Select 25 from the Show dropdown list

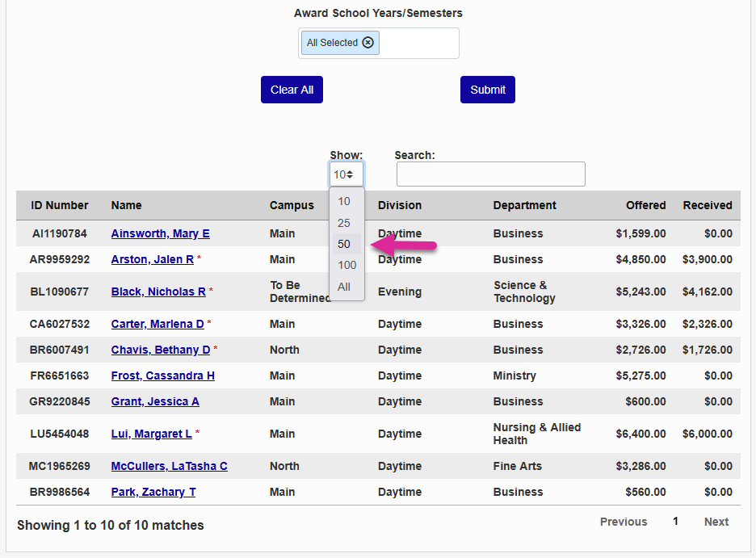[x=344, y=223]
